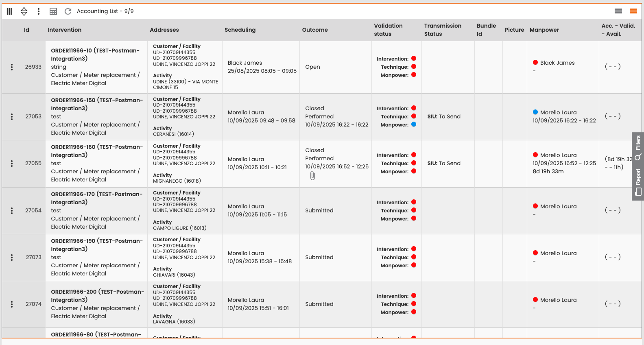
Task: Click activity address CHIAVARI (16043)
Action: tap(174, 275)
